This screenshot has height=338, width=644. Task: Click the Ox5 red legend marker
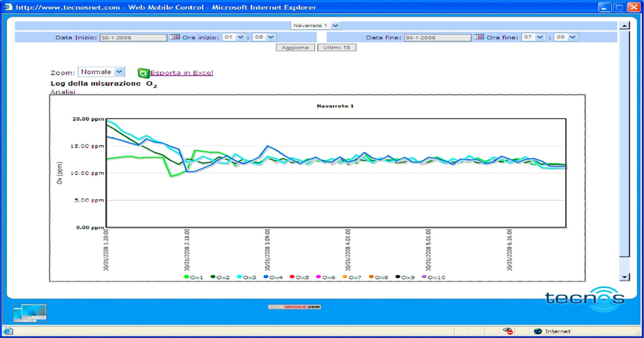292,277
